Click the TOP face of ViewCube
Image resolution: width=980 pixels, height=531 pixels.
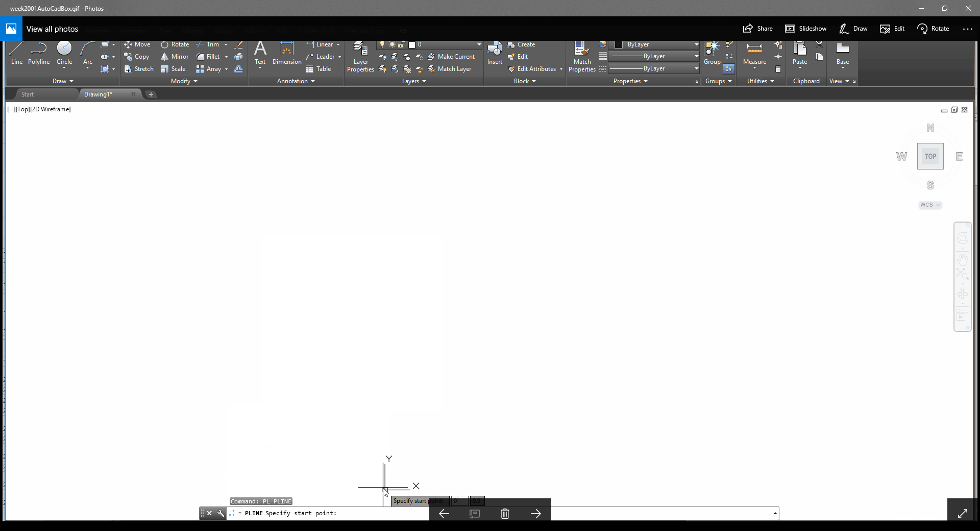[930, 156]
